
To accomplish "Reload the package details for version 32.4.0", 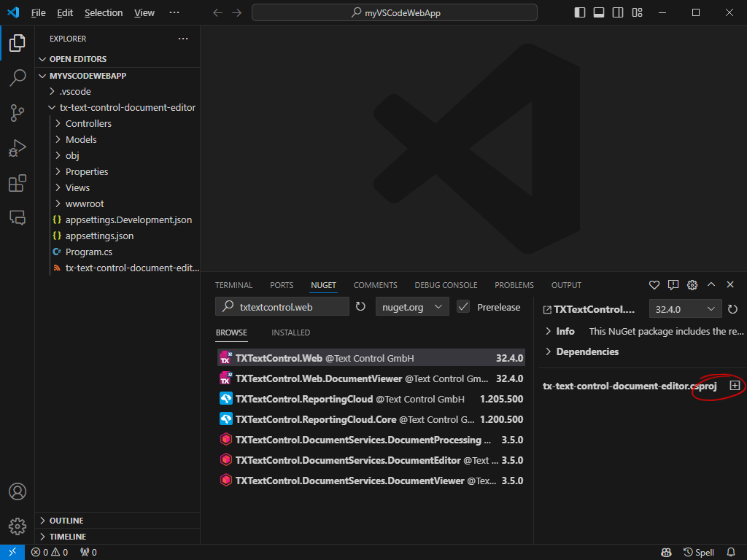I will [x=732, y=309].
